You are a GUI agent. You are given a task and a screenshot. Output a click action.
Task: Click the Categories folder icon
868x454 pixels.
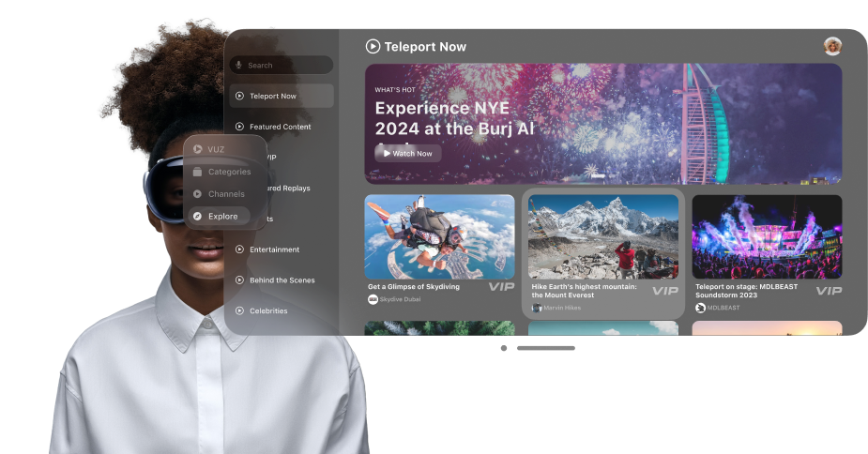(197, 172)
